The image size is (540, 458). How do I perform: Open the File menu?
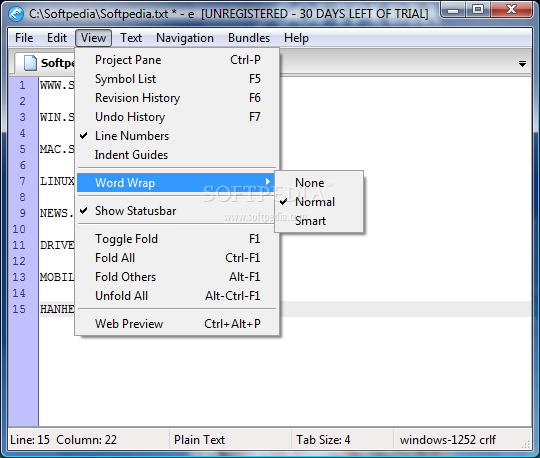point(24,38)
